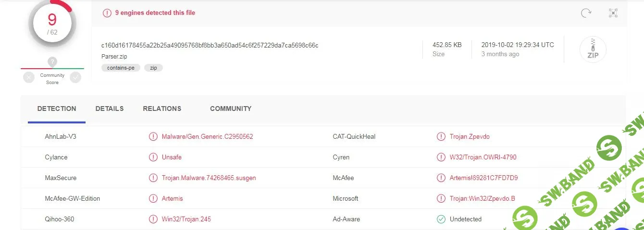Image resolution: width=644 pixels, height=230 pixels.
Task: Go to the Community tab
Action: point(230,109)
